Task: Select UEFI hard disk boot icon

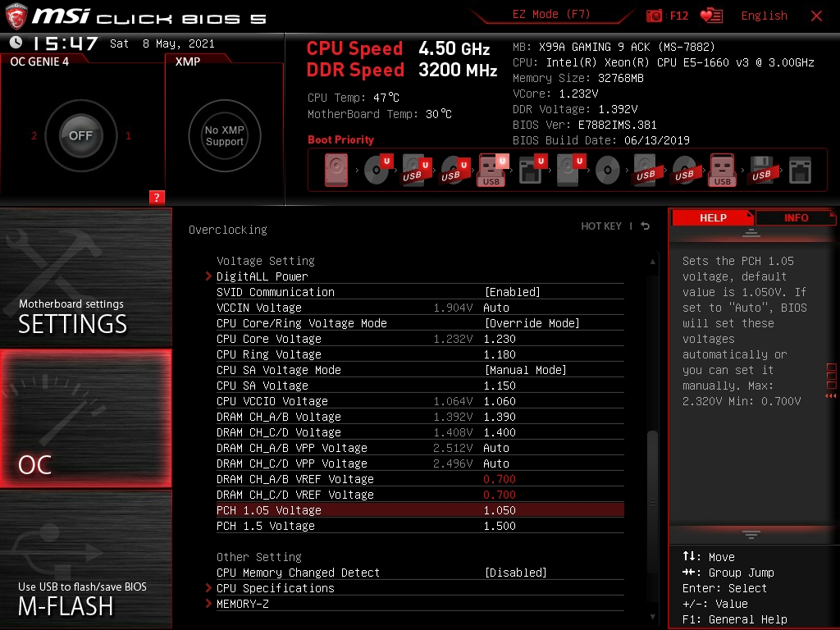Action: pyautogui.click(x=571, y=170)
